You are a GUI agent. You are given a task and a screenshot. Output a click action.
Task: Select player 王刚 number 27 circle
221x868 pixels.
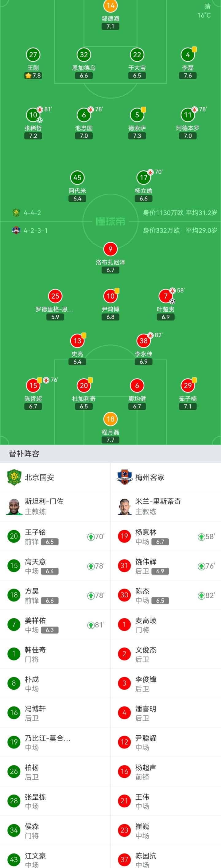tap(33, 55)
